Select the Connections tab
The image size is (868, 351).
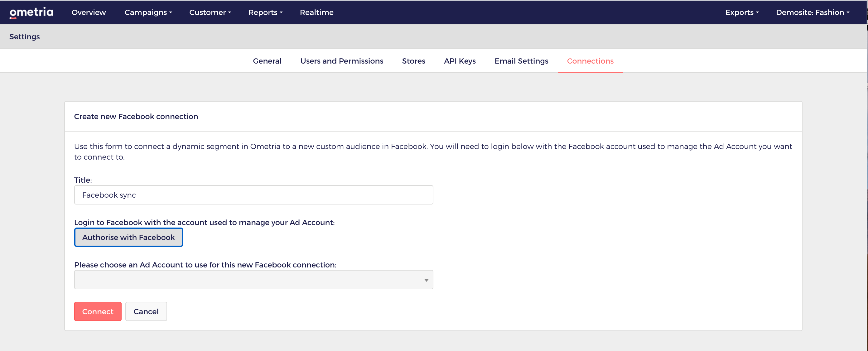[590, 61]
